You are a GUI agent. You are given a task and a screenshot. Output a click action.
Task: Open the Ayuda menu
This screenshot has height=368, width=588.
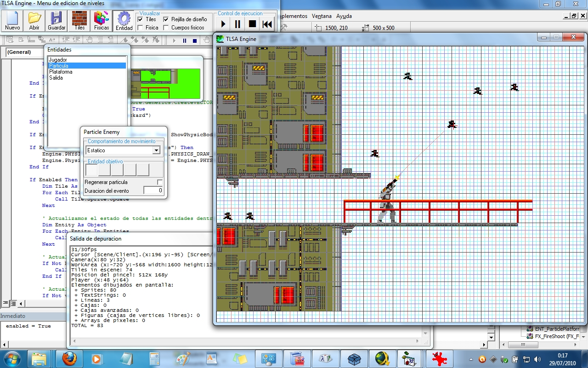coord(344,16)
